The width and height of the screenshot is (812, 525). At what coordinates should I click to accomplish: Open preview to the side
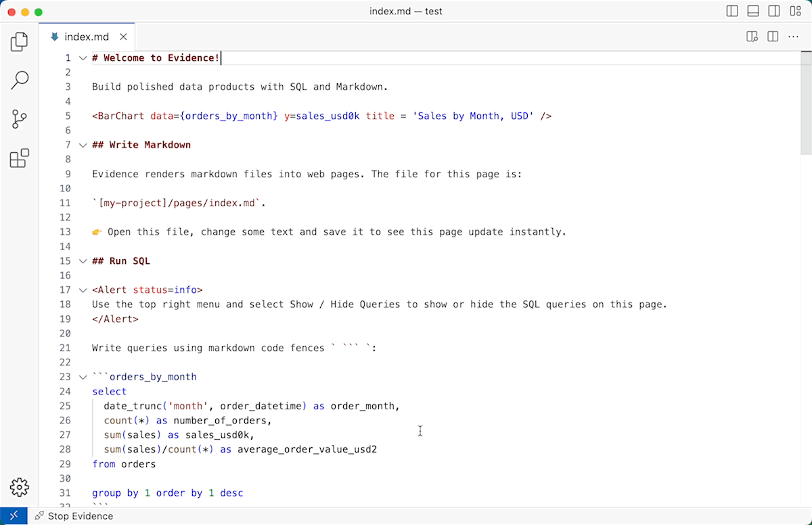coord(752,37)
